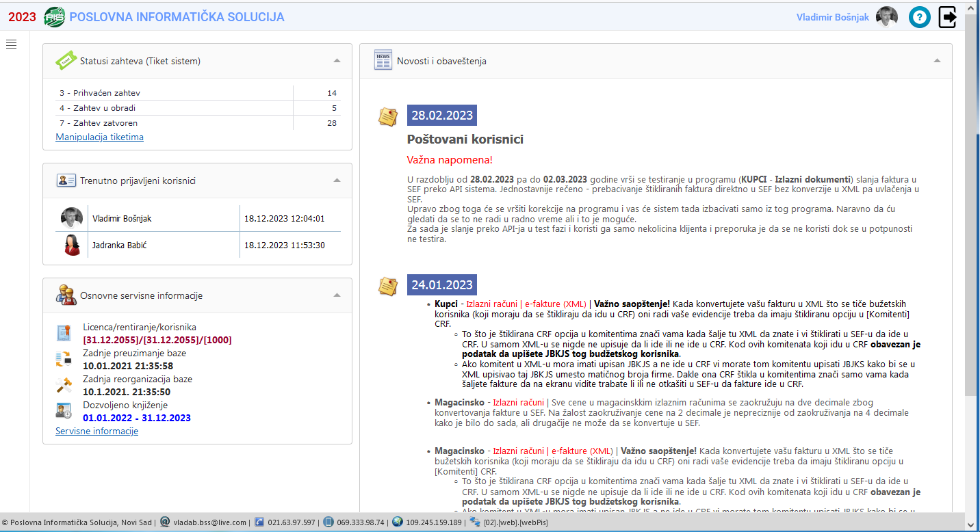
Task: Click the logout exit icon
Action: click(948, 17)
